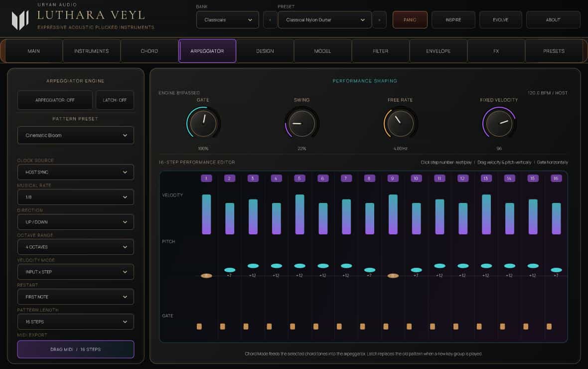
Task: Toggle step 2 number badge
Action: click(230, 179)
